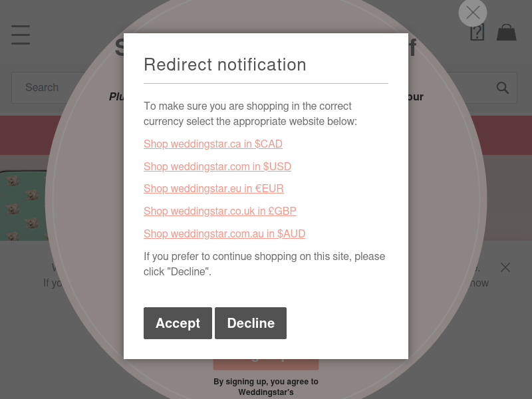Open Shop weddingstar.com in $USD link

(217, 167)
